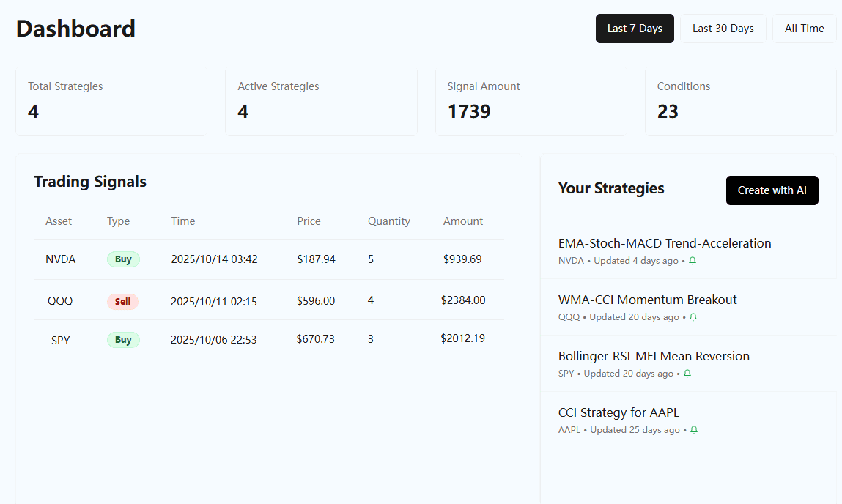Click quantity 4 in the QQQ row
The height and width of the screenshot is (504, 842).
[371, 300]
